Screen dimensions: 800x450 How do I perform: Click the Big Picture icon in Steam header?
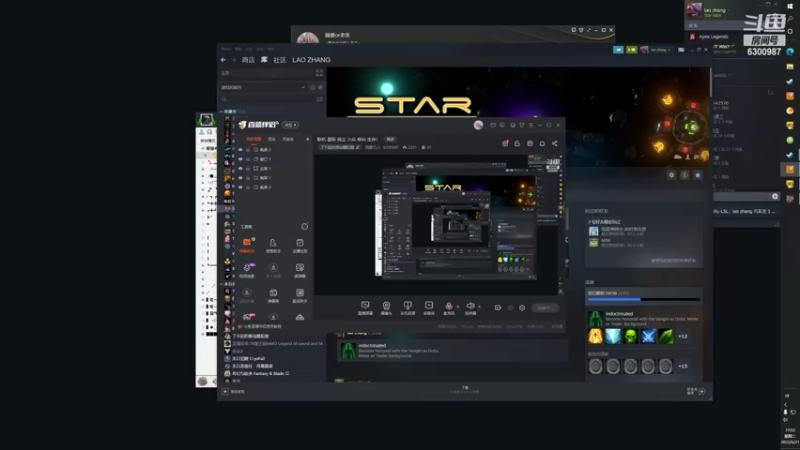681,50
